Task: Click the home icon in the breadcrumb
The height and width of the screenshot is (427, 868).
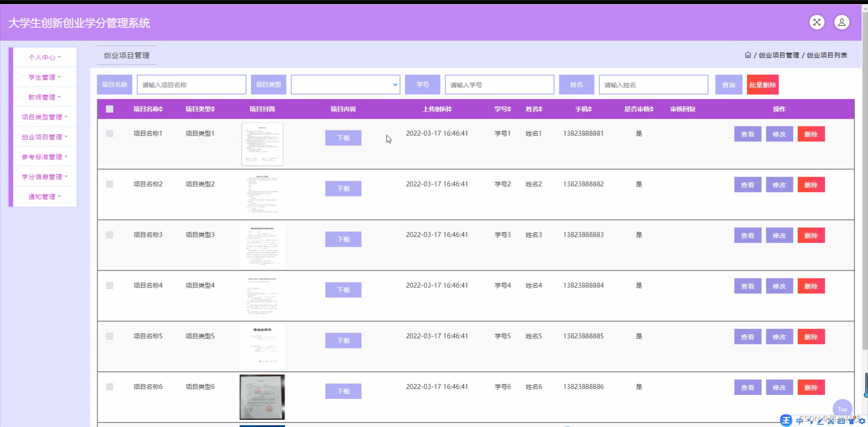Action: (748, 55)
